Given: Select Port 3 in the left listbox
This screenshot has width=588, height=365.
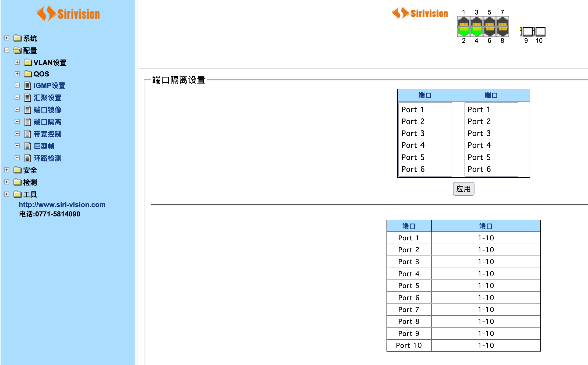Looking at the screenshot, I should point(413,133).
